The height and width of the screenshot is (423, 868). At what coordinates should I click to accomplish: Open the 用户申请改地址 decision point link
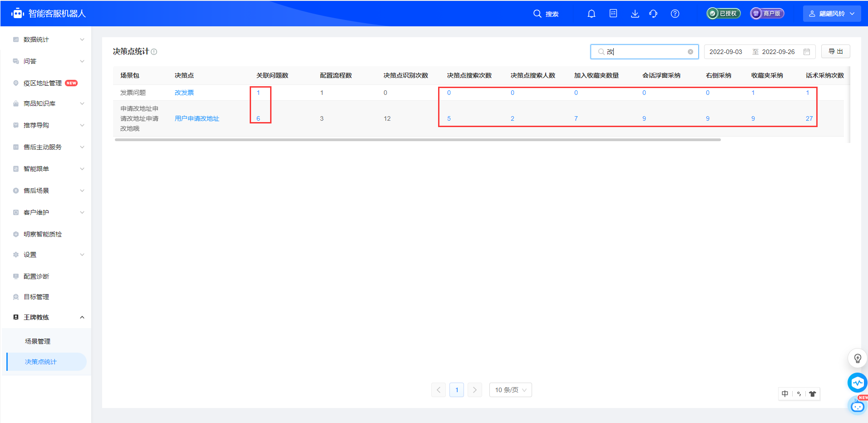coord(197,118)
